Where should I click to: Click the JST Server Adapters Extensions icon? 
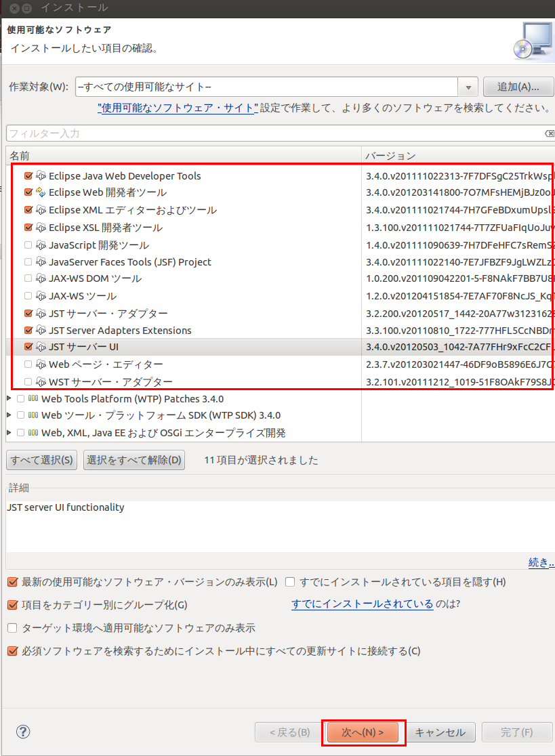(x=41, y=331)
